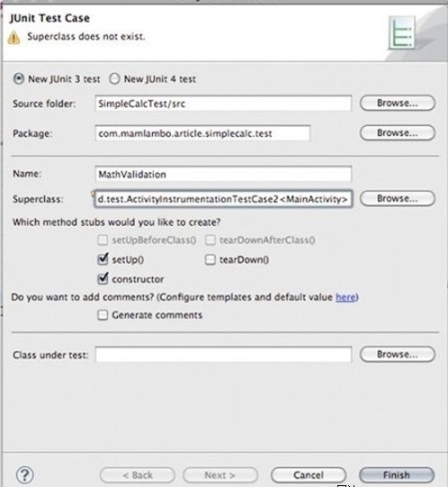Open the 'here' templates configuration link

(345, 297)
